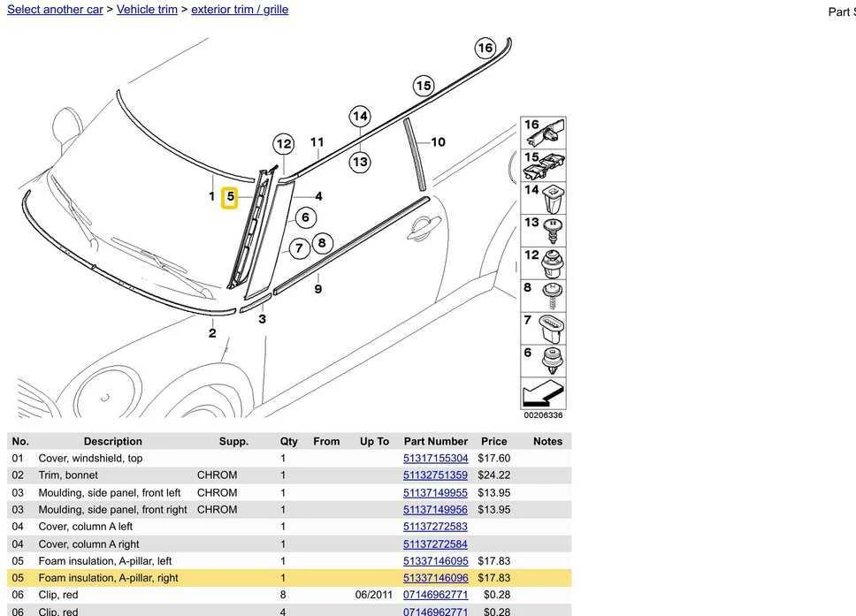Select callout number 4 at A-pillar cover
Image resolution: width=856 pixels, height=616 pixels.
coord(319,196)
